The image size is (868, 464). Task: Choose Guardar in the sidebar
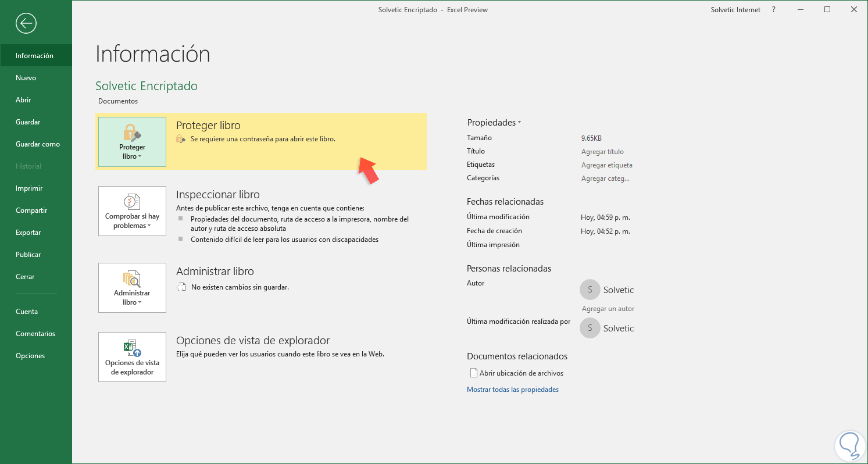pos(36,122)
